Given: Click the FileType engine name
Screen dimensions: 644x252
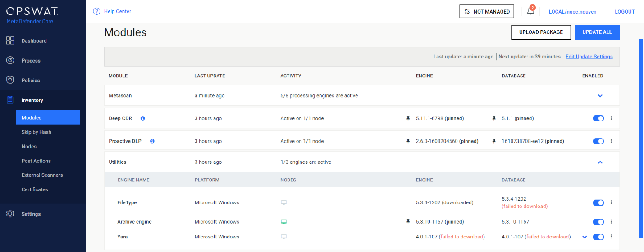Looking at the screenshot, I should pyautogui.click(x=127, y=202).
